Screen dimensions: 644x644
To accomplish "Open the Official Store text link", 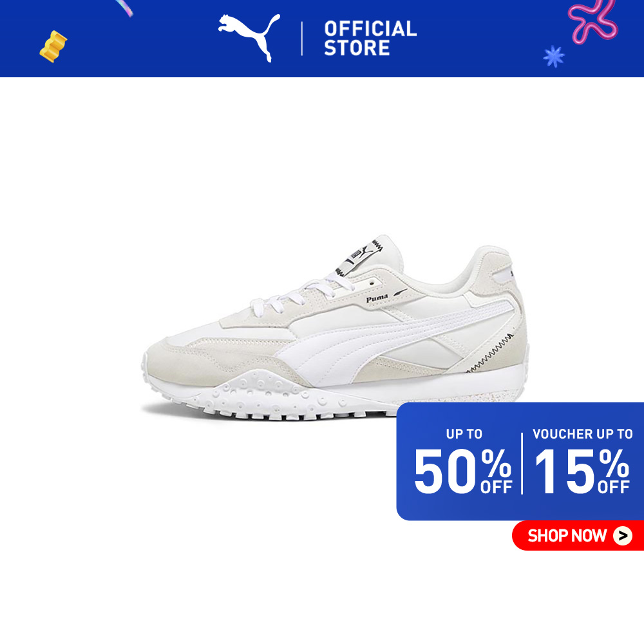I will coord(370,38).
